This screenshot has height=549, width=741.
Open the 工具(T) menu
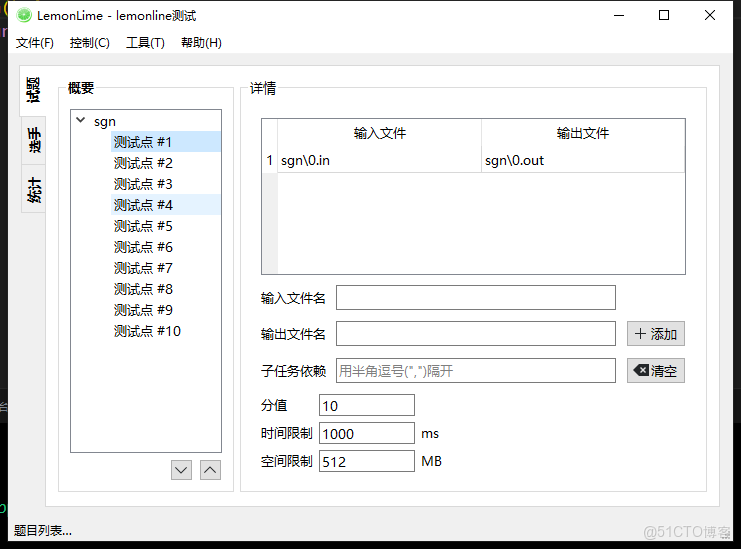coord(146,43)
